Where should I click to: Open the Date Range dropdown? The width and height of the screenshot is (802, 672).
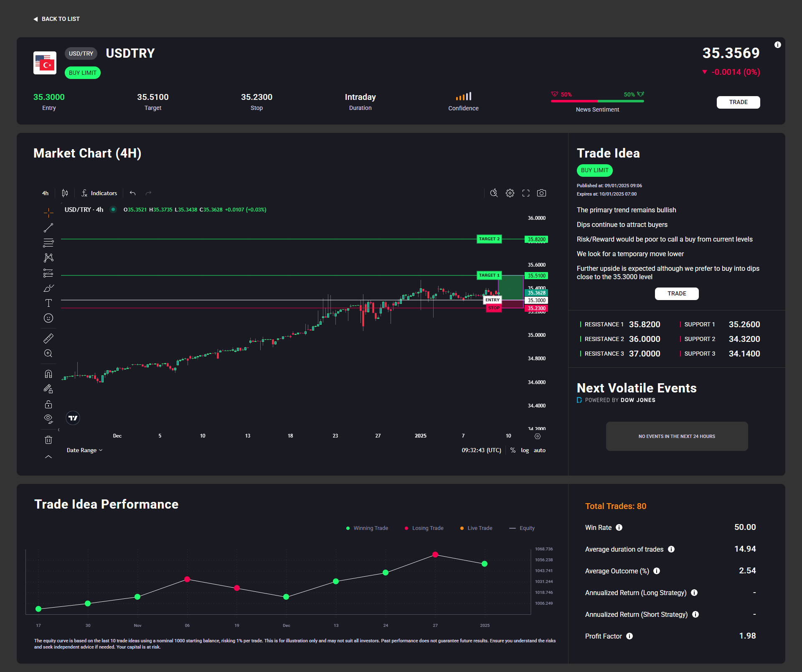pos(84,450)
